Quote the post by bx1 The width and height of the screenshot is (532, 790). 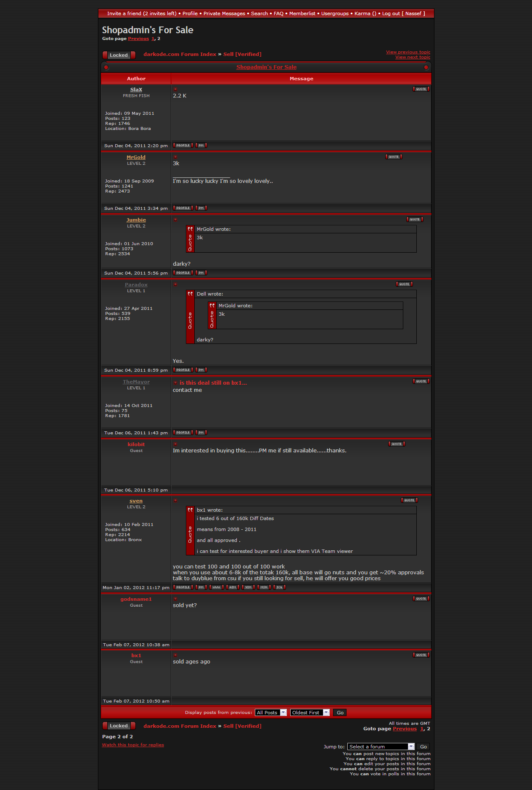coord(421,655)
